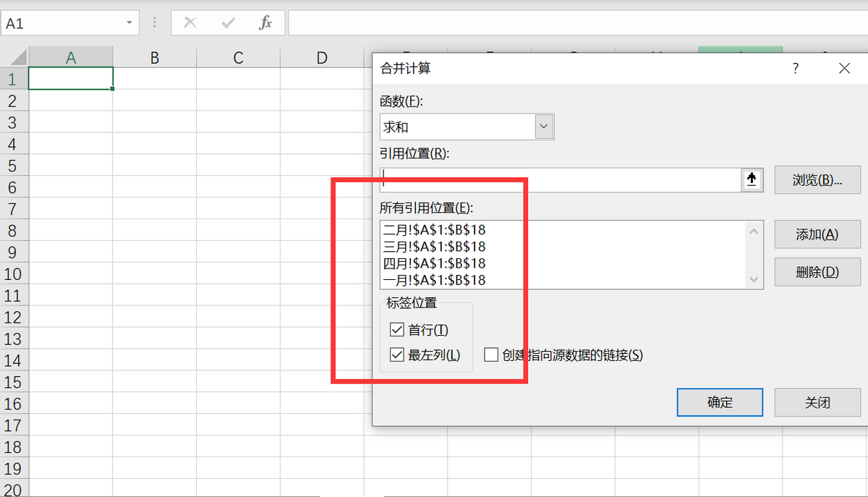Click cell D12 in the worksheet

pos(323,317)
